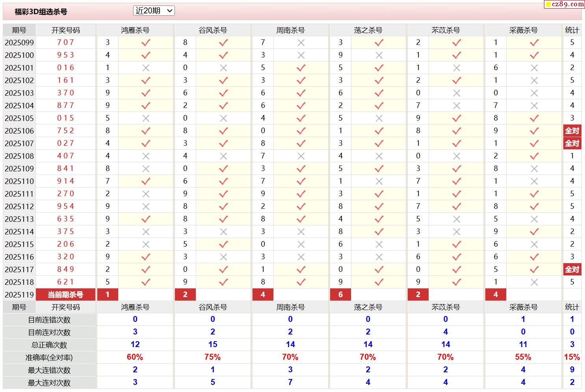Click 周南 cross mark in row 2025108
Viewport: 585px width, 392px height.
click(x=301, y=156)
